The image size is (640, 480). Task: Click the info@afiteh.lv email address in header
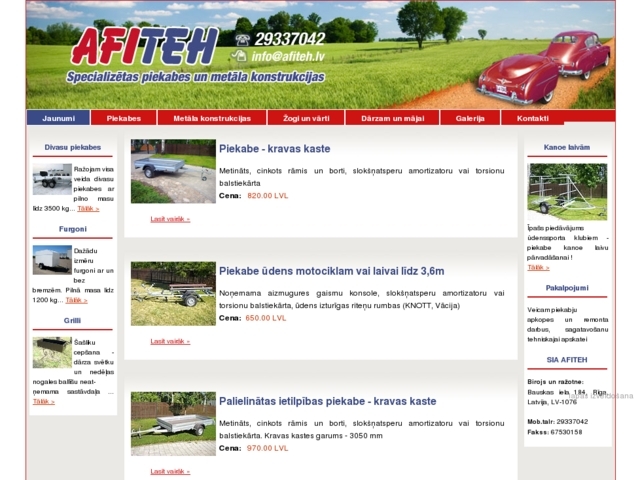point(288,56)
